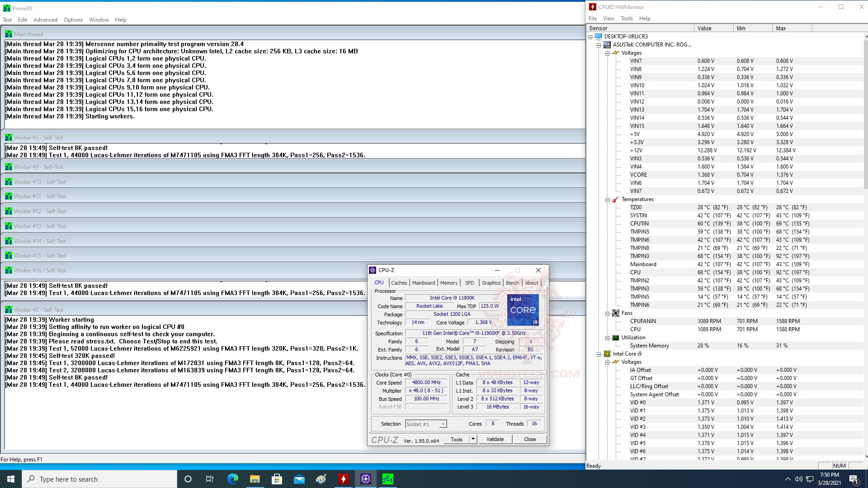The image size is (868, 488).
Task: Click the Validate button in CPU-Z
Action: (495, 439)
